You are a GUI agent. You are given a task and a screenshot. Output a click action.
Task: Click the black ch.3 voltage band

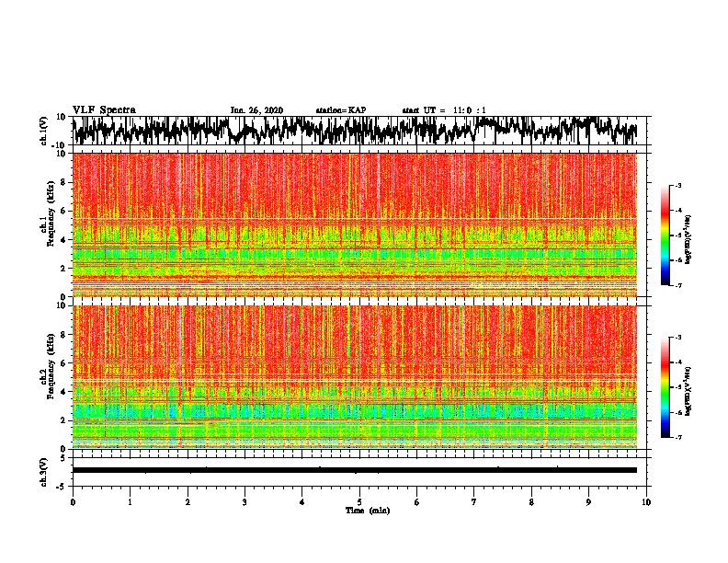click(x=355, y=470)
